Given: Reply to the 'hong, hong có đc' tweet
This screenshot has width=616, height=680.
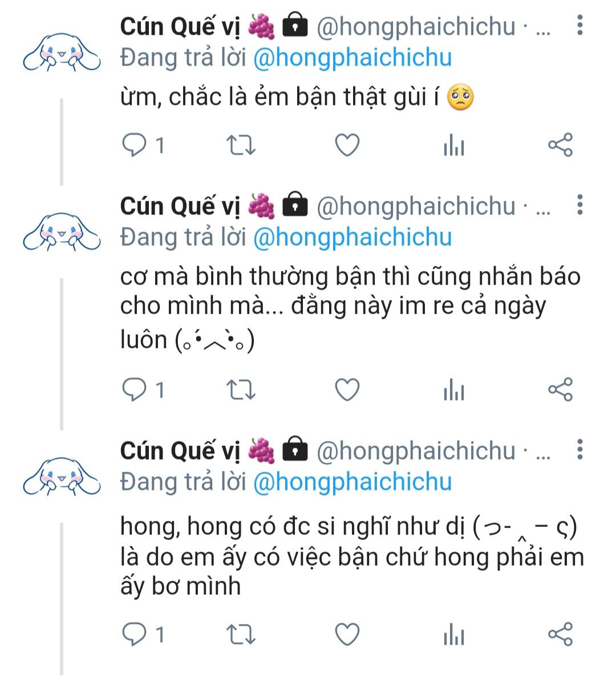Looking at the screenshot, I should 135,634.
